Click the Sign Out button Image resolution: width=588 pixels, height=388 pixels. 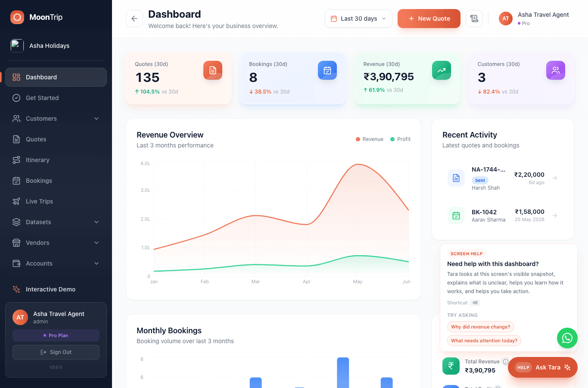point(56,352)
